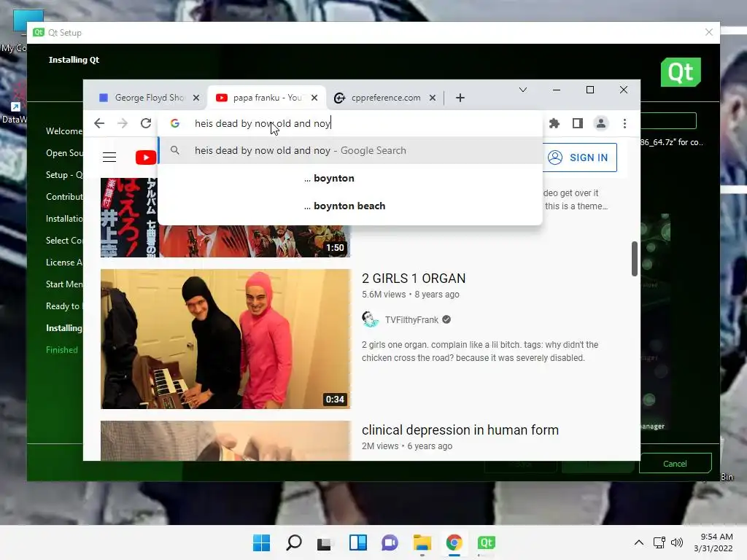
Task: Expand Chrome's tab search chevron
Action: [523, 90]
